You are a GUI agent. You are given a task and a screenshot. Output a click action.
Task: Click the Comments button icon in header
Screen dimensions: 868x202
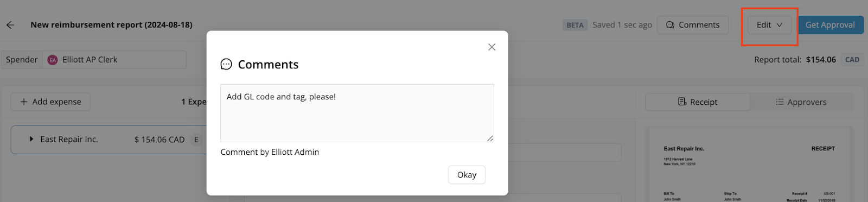670,25
